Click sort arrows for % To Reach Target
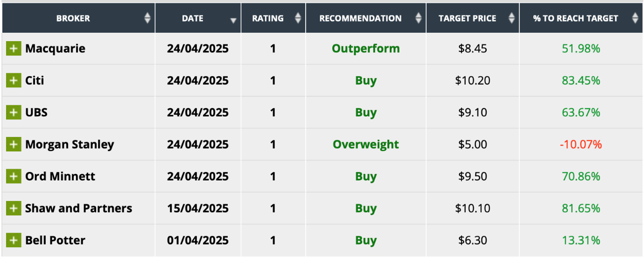Screen dimensions: 644x258 pyautogui.click(x=635, y=18)
